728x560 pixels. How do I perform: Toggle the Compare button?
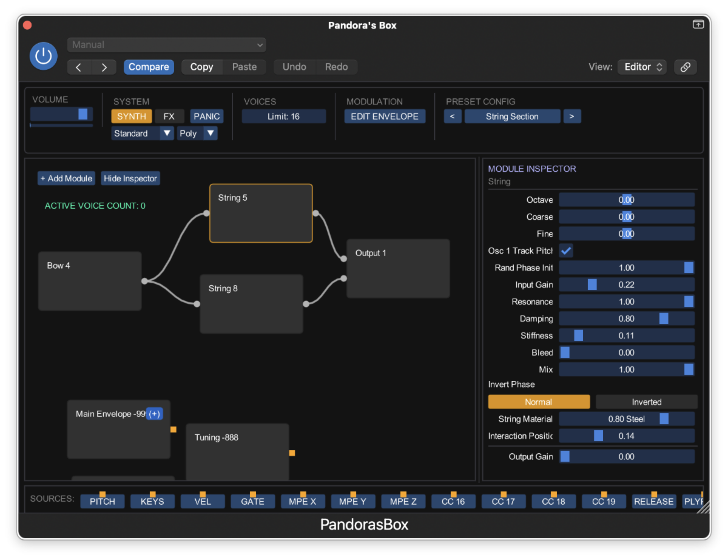(x=149, y=67)
